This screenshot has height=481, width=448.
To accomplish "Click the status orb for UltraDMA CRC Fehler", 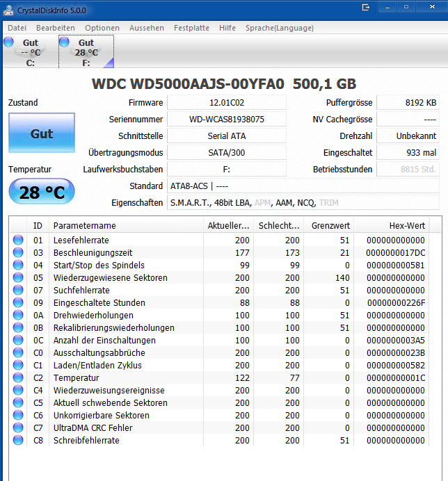I will tap(18, 427).
